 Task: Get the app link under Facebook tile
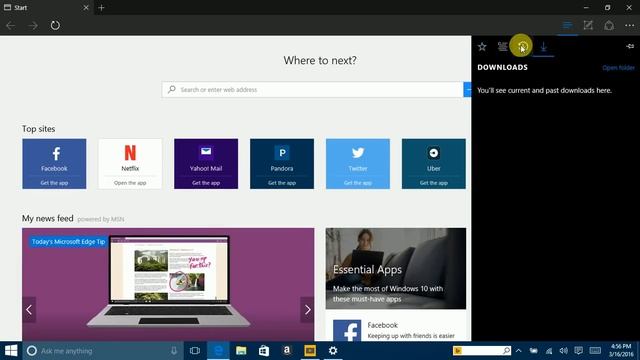(x=54, y=183)
